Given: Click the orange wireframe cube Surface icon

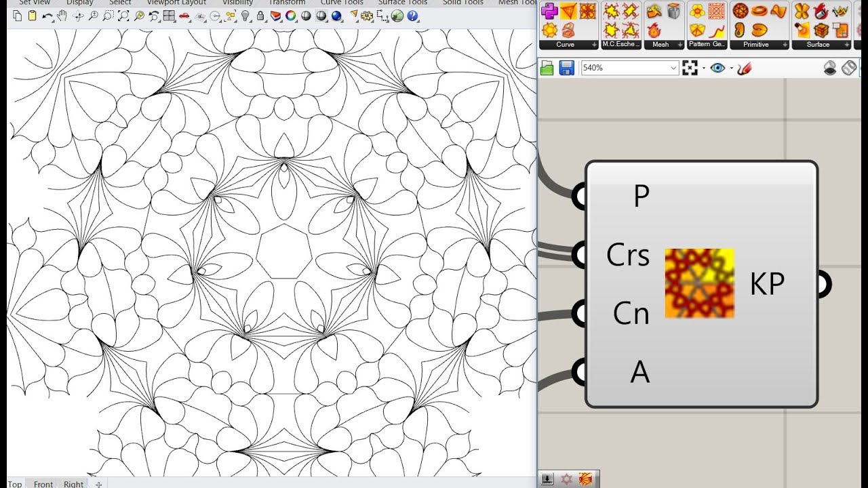Looking at the screenshot, I should 822,30.
